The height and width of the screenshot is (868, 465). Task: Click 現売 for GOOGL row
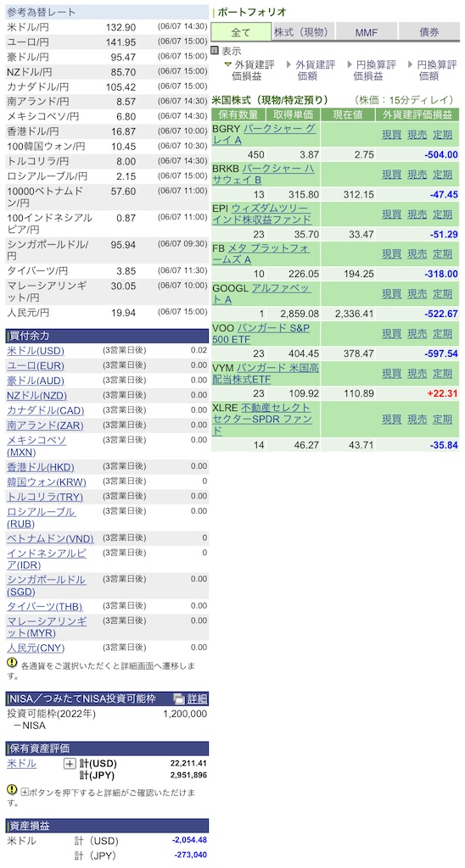[417, 294]
